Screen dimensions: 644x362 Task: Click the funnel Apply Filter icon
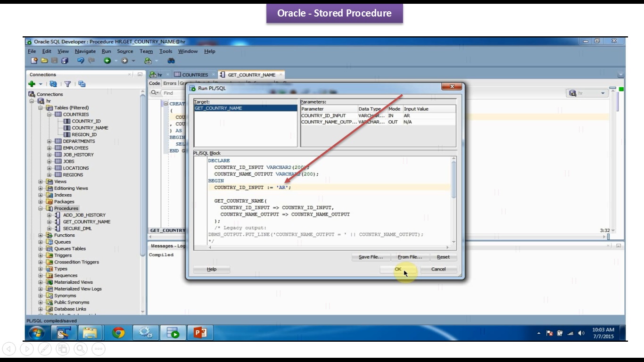(67, 84)
